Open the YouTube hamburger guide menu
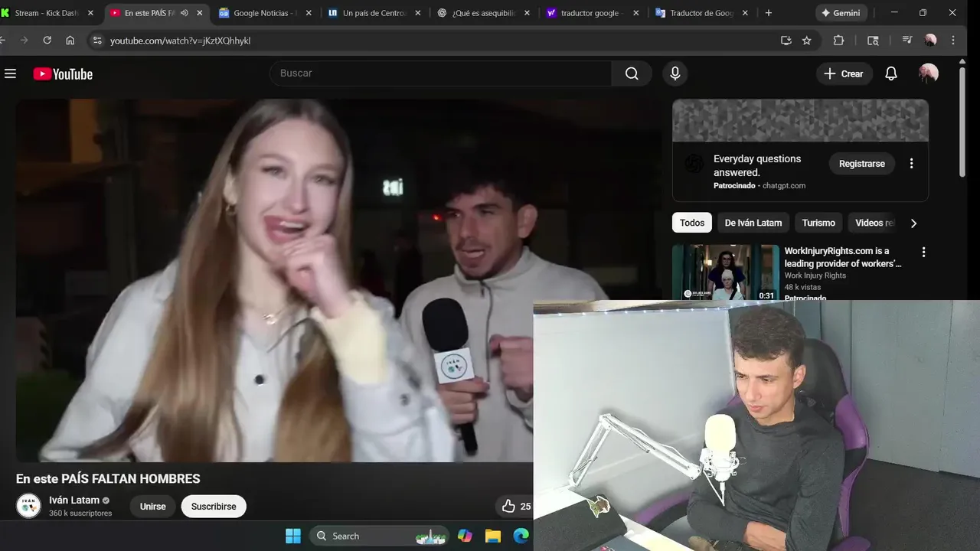Viewport: 980px width, 551px height. pos(10,73)
